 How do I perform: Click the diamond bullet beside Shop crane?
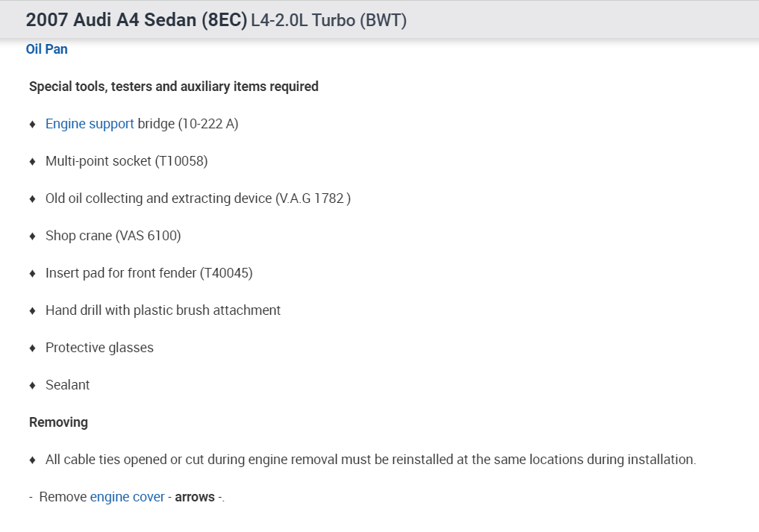click(32, 236)
